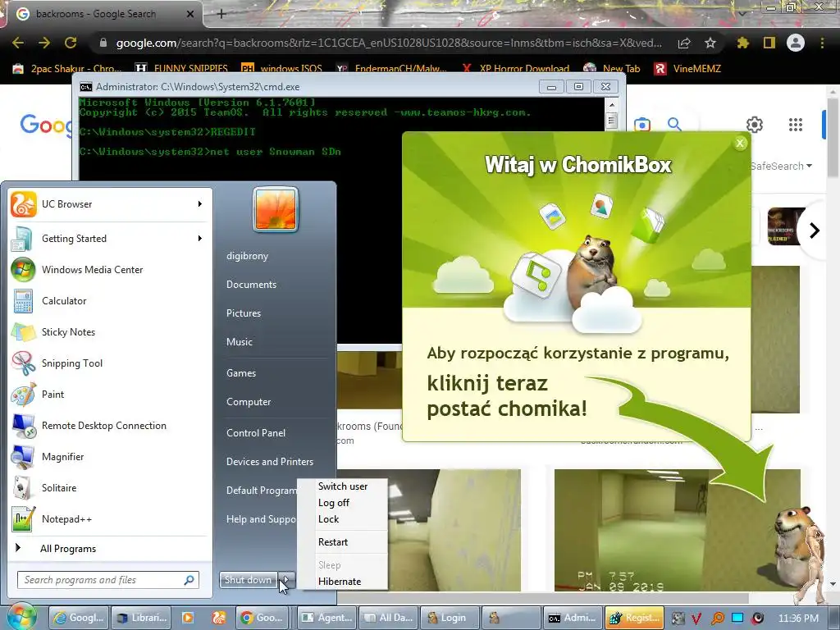Share this page from address bar

[684, 43]
